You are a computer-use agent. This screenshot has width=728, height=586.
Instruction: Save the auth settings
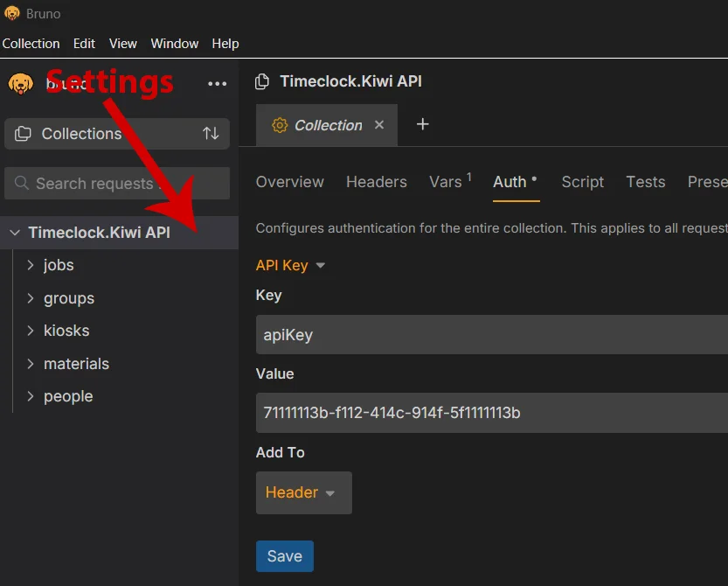(x=285, y=556)
